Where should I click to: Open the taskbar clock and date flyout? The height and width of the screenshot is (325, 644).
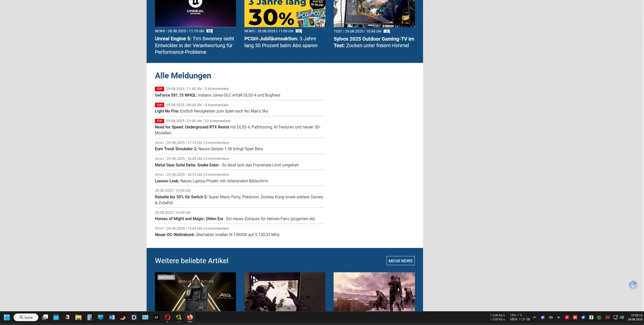(635, 317)
